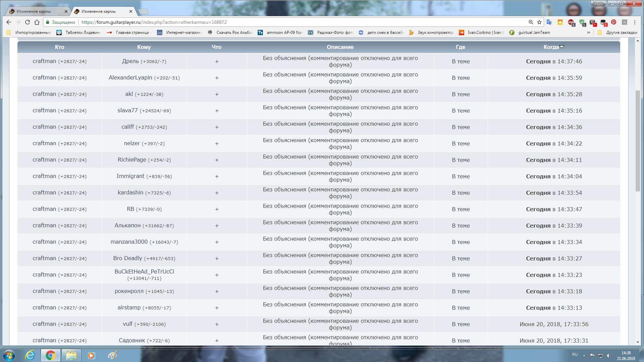Screen dimensions: 644x362
Task: Open the black extension icon with badge 2
Action: click(604, 22)
